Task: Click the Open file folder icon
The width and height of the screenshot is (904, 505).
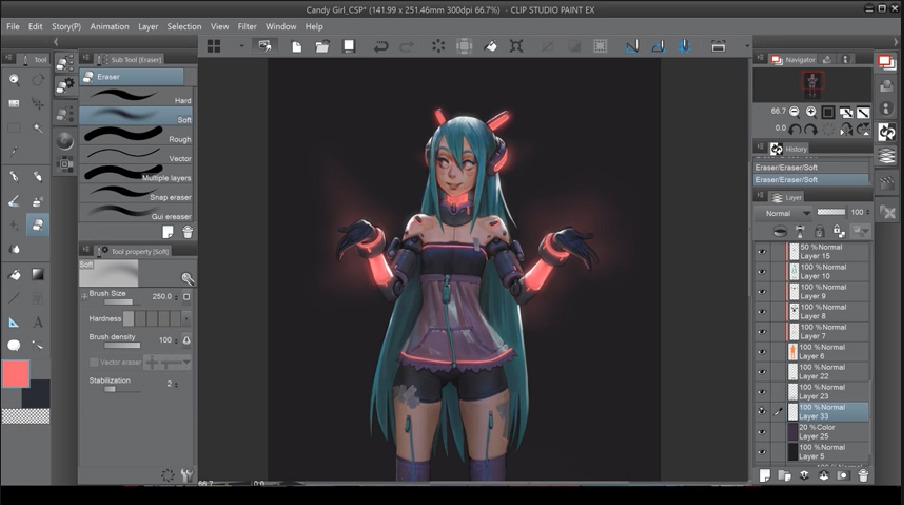Action: point(323,46)
